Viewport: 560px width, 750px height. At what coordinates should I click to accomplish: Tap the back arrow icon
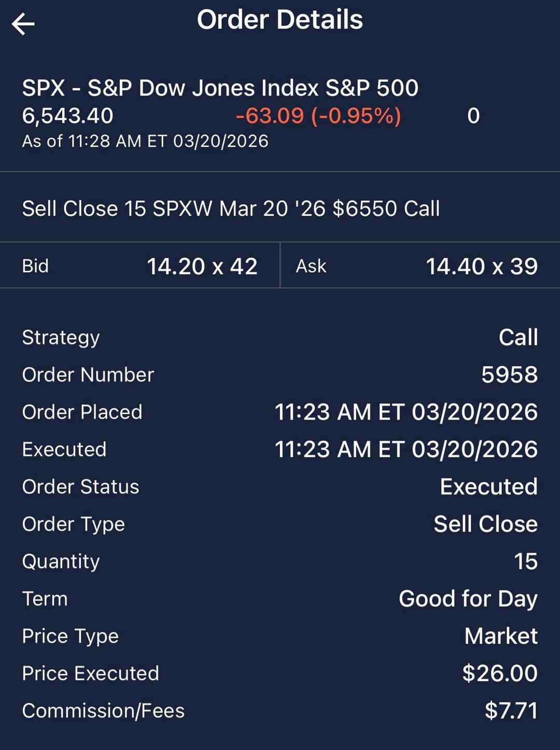pyautogui.click(x=23, y=24)
